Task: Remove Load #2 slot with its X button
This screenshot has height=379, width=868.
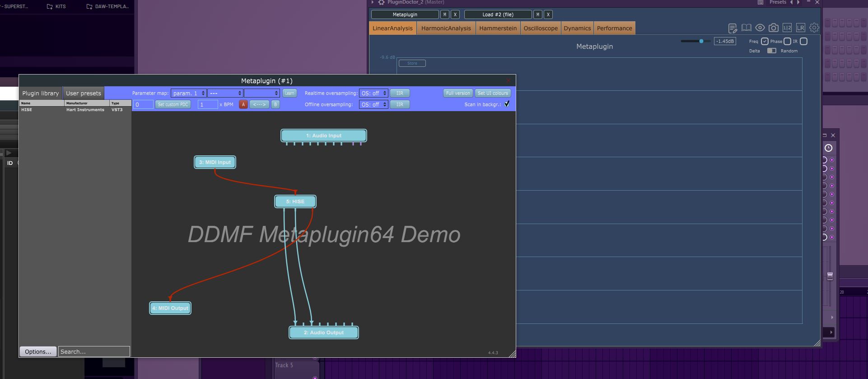Action: click(x=548, y=14)
